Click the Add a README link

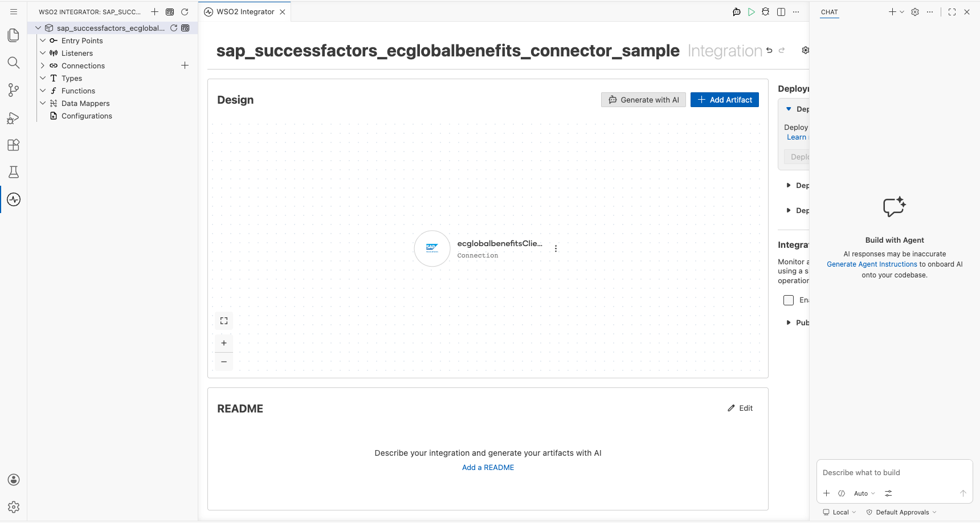(x=488, y=467)
